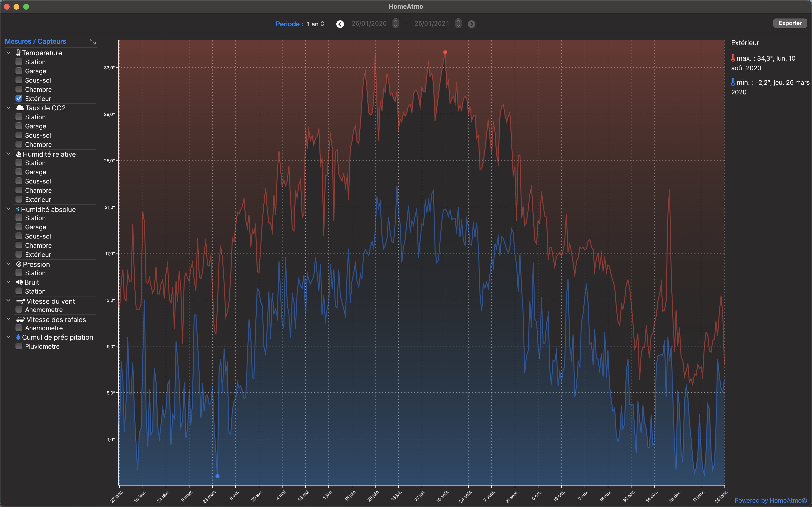Click the Exporter button
812x507 pixels.
click(x=790, y=23)
